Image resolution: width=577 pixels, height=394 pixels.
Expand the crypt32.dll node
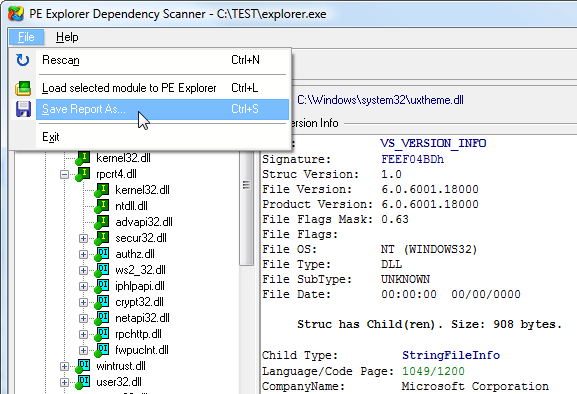tap(84, 302)
